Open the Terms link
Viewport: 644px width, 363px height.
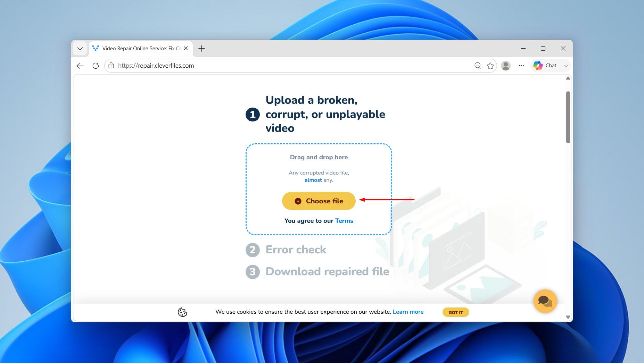(344, 221)
